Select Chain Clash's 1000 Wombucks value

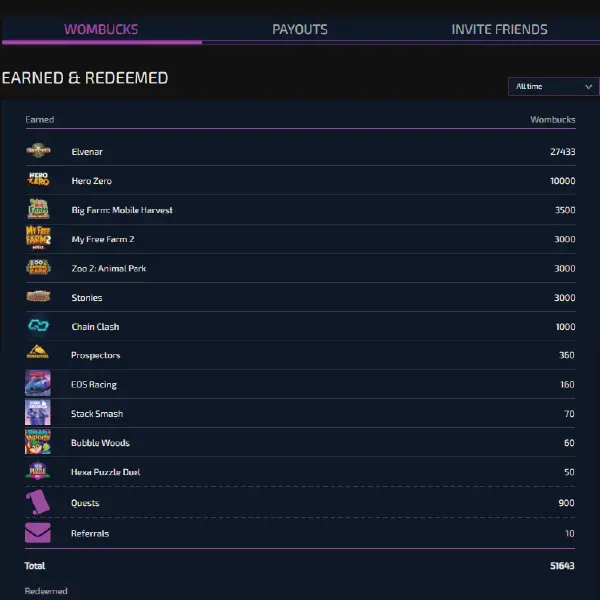point(565,327)
